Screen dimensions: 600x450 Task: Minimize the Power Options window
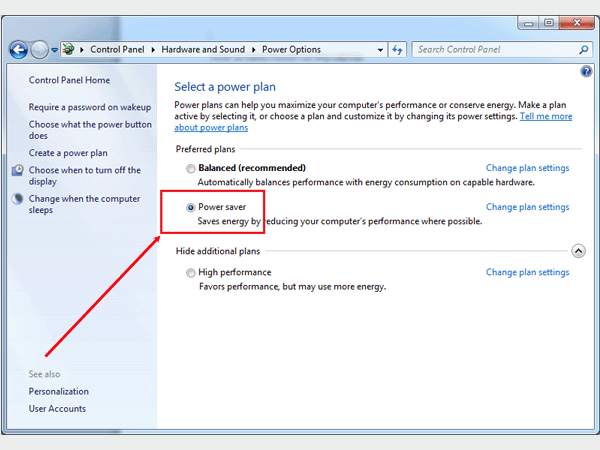click(x=528, y=24)
